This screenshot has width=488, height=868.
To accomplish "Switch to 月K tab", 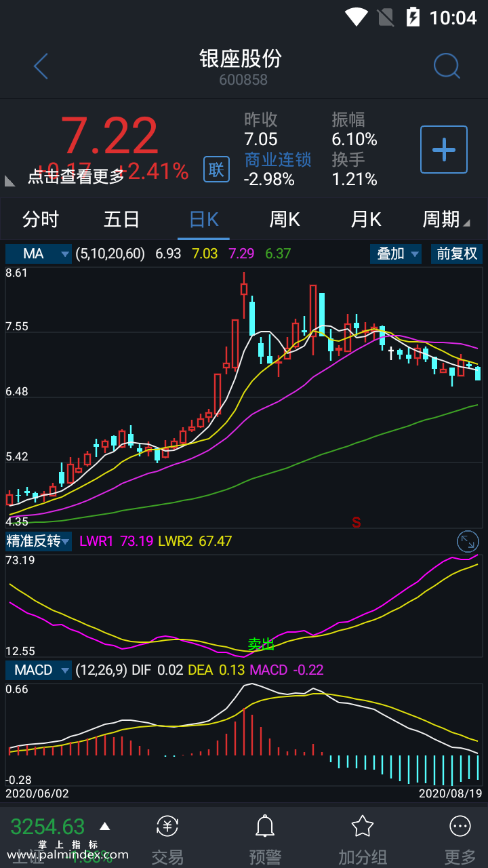I will pyautogui.click(x=366, y=219).
